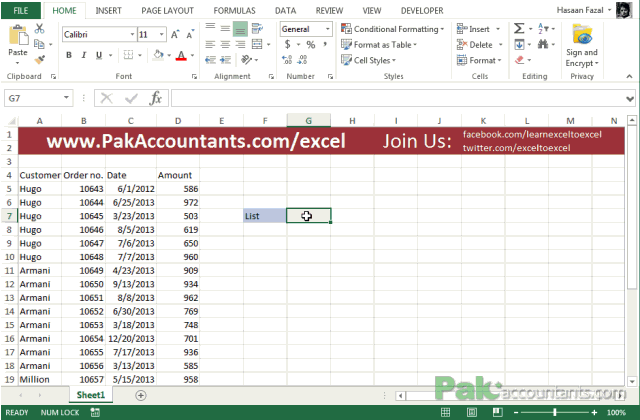This screenshot has height=420, width=640.
Task: Open Find & Select binoculars icon
Action: coord(543,44)
